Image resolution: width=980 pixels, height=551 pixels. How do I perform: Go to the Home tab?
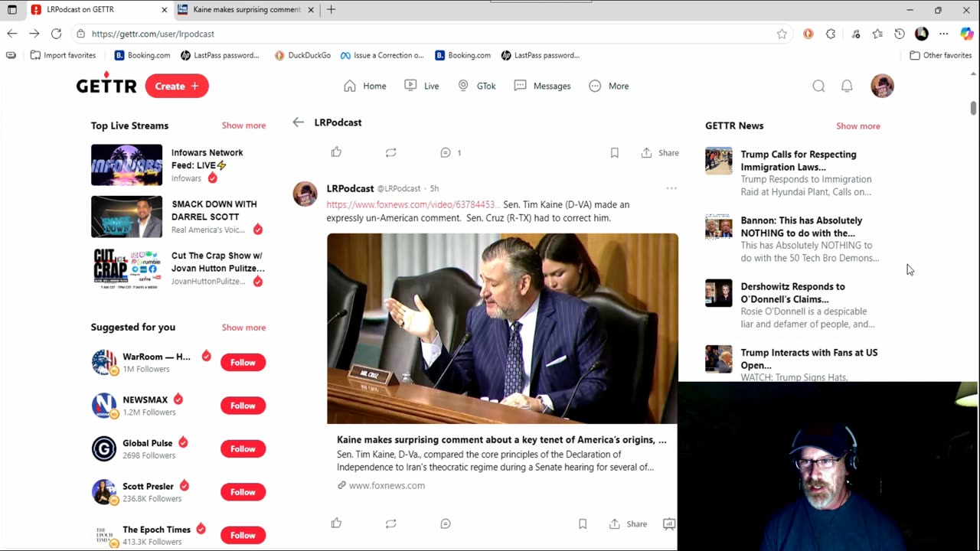[x=364, y=86]
